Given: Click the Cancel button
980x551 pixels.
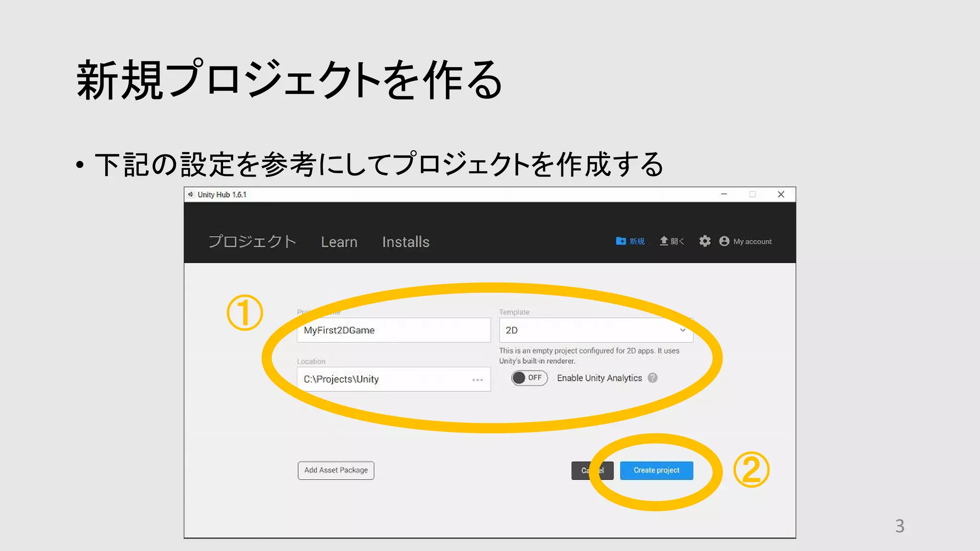Looking at the screenshot, I should 592,470.
